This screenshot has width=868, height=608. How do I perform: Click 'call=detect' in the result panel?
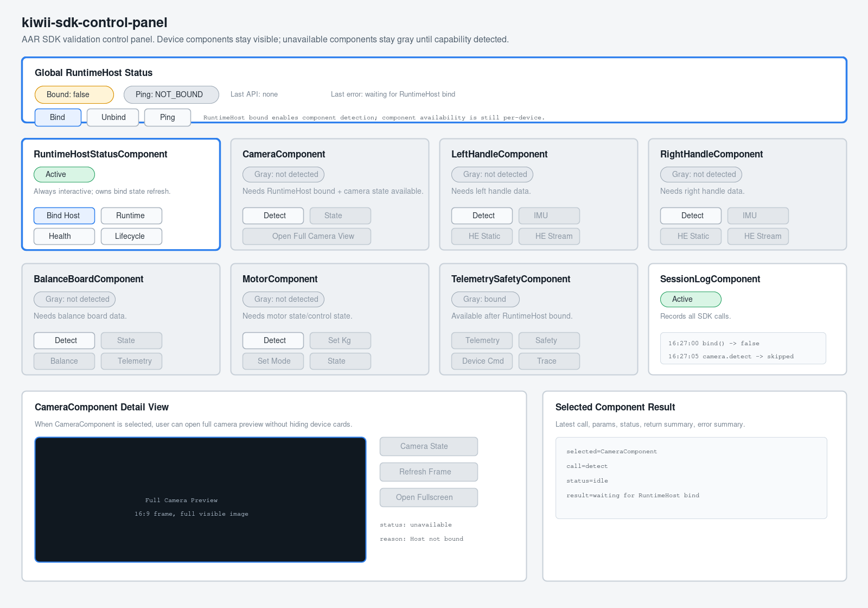pyautogui.click(x=587, y=466)
